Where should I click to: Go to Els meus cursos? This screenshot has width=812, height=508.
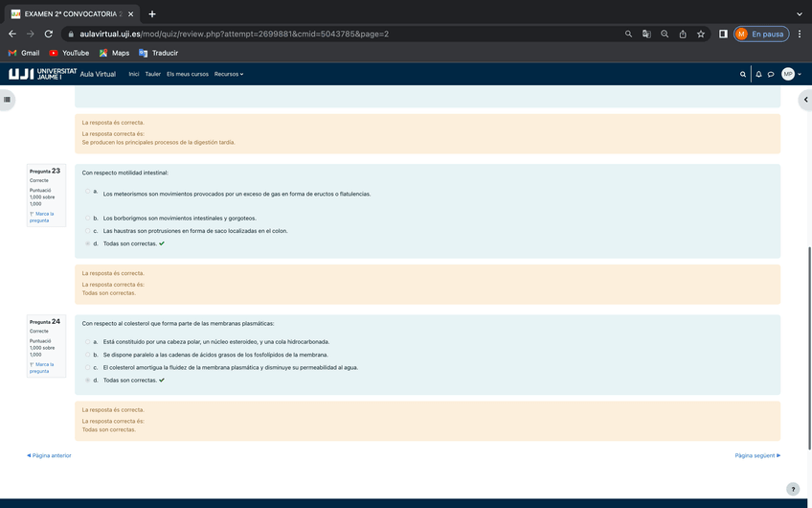[x=187, y=74]
